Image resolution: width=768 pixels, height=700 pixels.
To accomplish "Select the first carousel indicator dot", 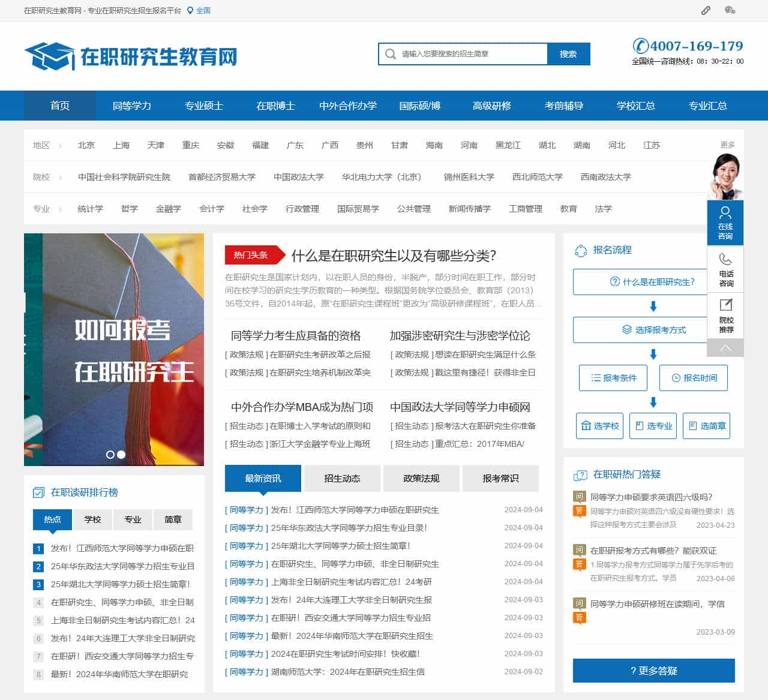I will (x=110, y=455).
